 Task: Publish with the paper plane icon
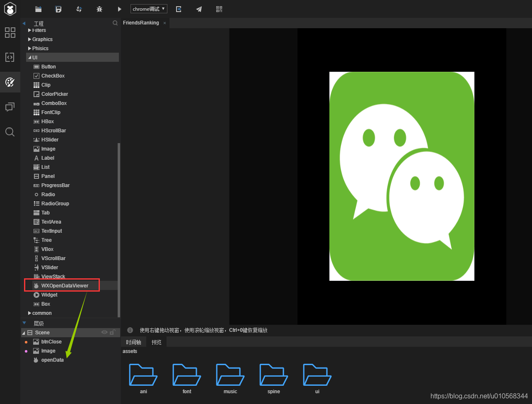click(x=199, y=9)
